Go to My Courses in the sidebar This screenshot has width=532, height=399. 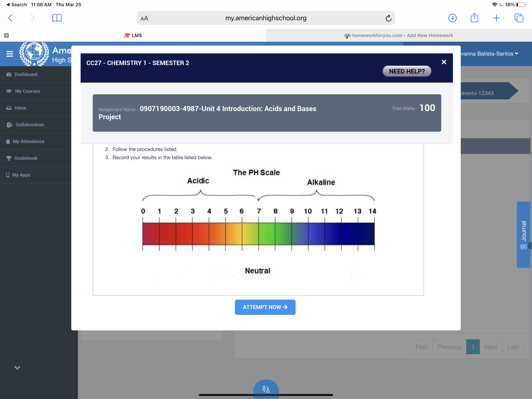click(27, 91)
